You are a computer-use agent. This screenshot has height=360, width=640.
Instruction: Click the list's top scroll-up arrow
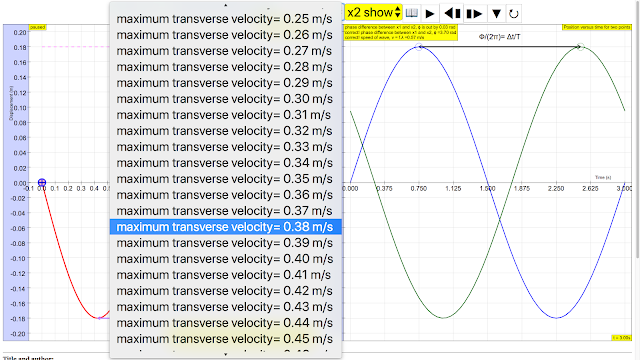(225, 5)
